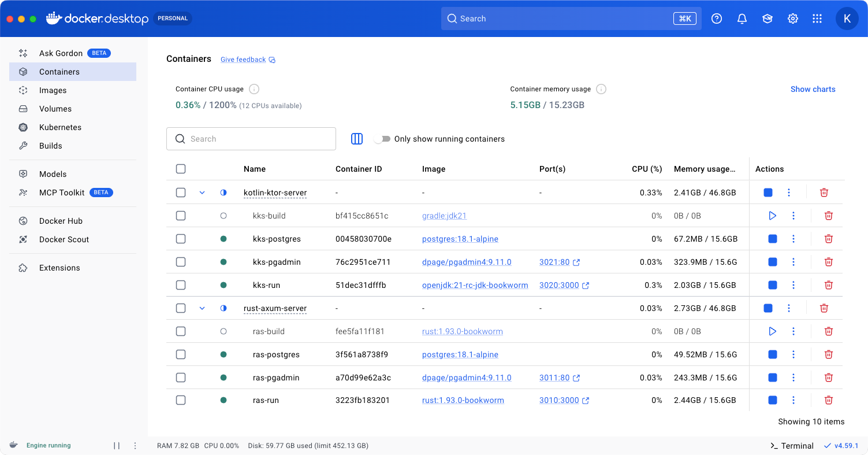
Task: Open the engine options menu in status bar
Action: 135,446
